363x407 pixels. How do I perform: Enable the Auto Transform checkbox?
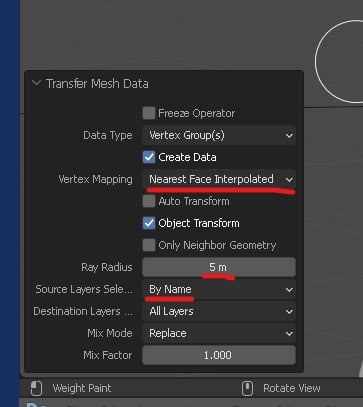[149, 201]
